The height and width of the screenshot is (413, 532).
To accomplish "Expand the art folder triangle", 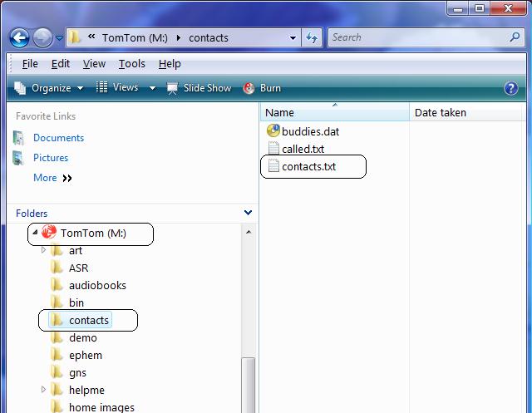I will (x=43, y=250).
